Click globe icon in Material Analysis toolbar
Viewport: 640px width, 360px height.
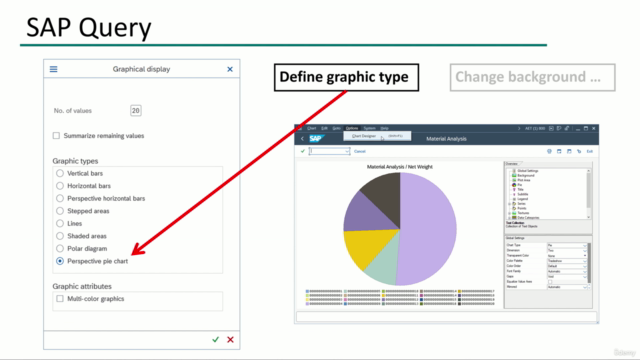point(549,151)
